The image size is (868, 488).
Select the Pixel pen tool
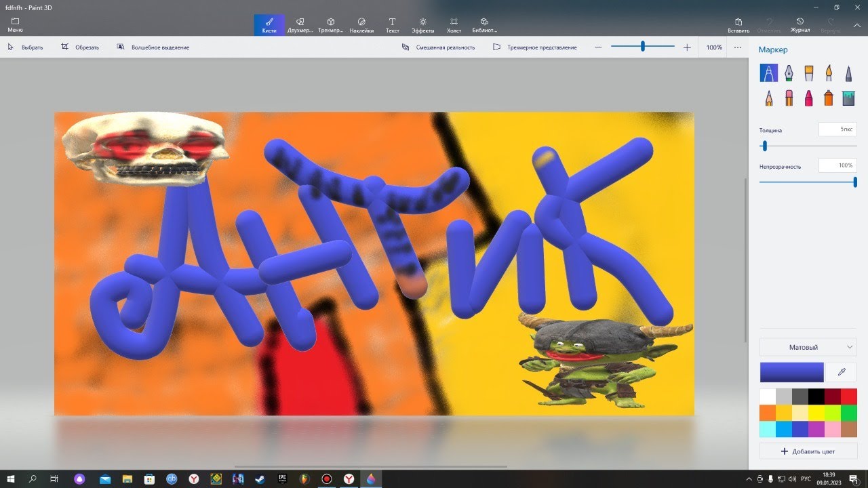coord(848,73)
